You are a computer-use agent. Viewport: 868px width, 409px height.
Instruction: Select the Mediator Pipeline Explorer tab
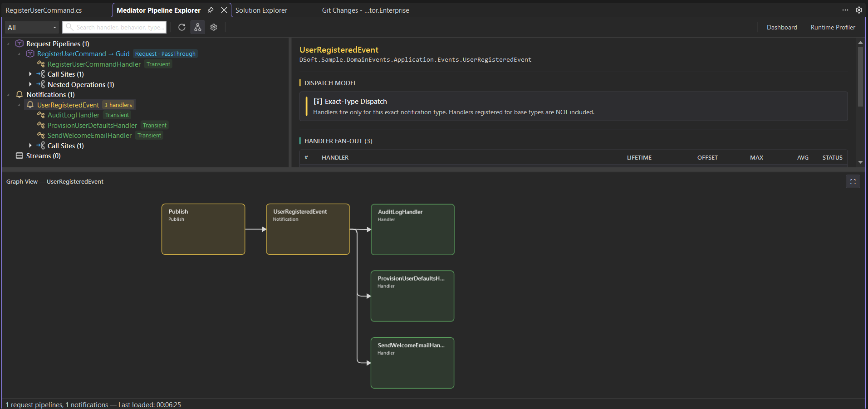[159, 10]
